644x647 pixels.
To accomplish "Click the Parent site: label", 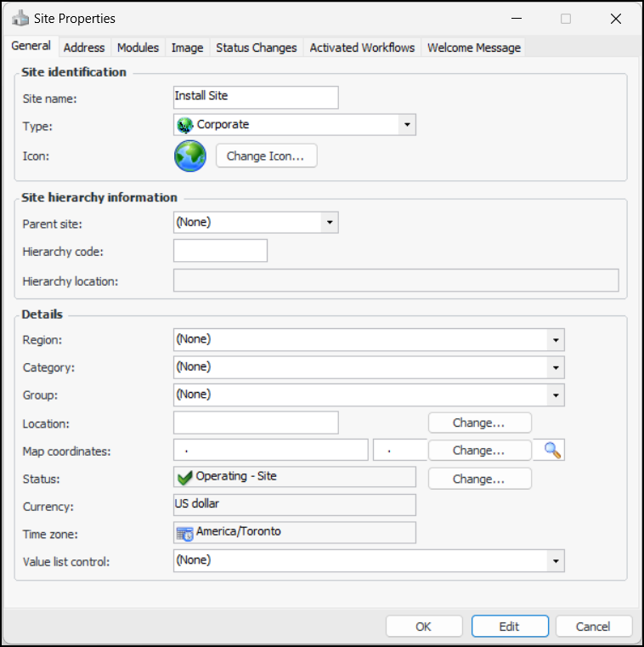I will tap(53, 224).
